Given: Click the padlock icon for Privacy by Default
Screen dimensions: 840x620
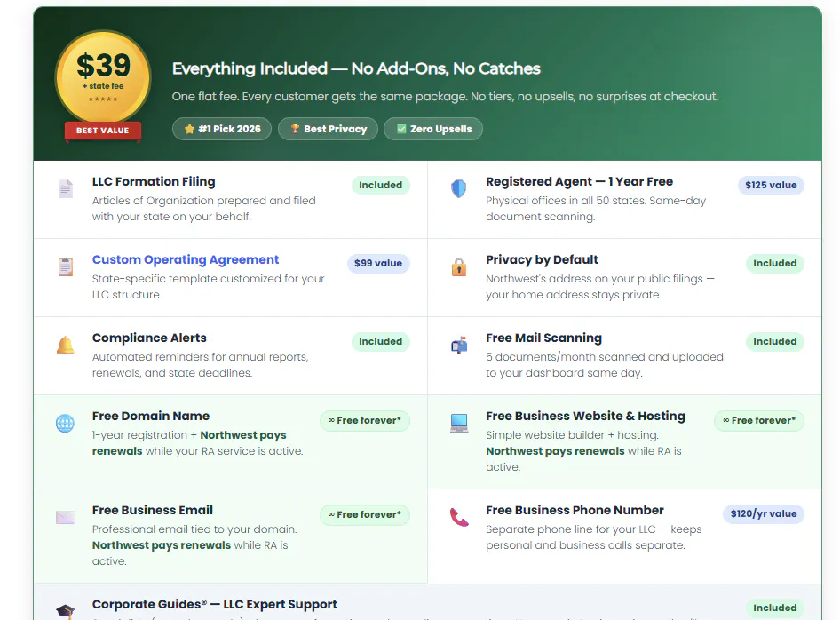Looking at the screenshot, I should click(458, 266).
